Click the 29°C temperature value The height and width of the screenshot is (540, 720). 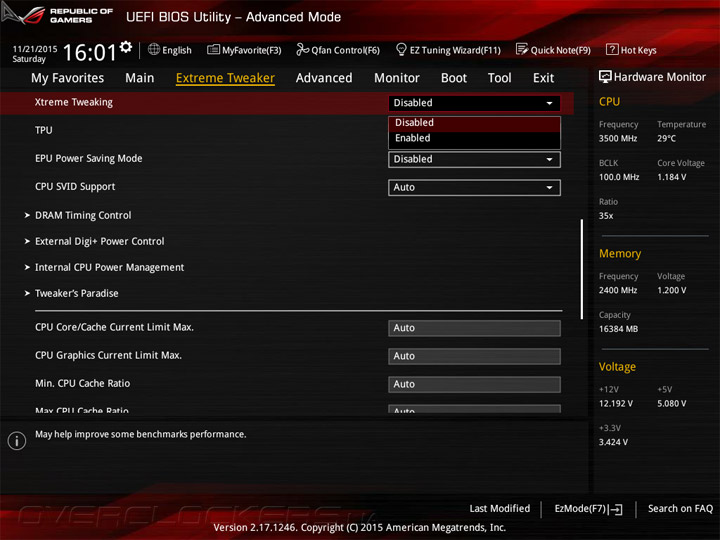pyautogui.click(x=666, y=139)
